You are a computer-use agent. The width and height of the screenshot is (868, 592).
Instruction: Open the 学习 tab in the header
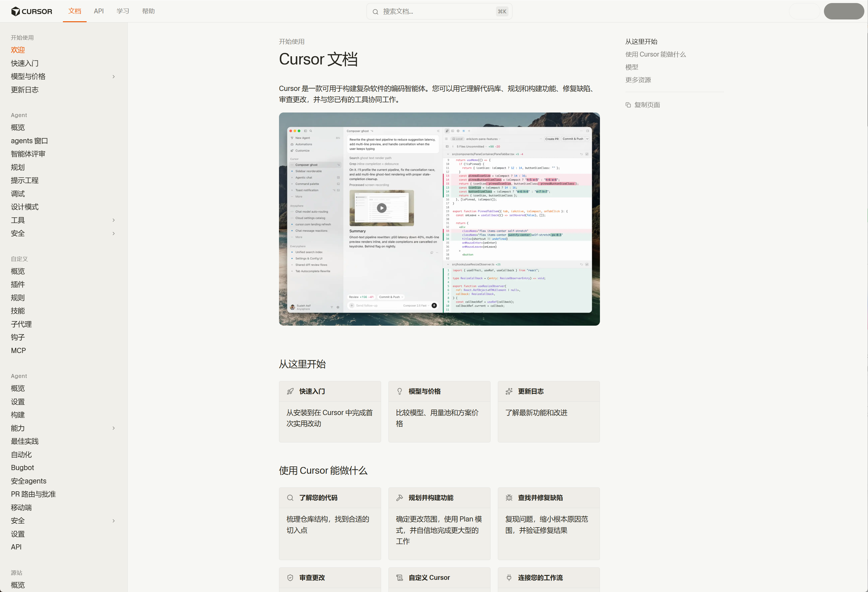pos(123,11)
